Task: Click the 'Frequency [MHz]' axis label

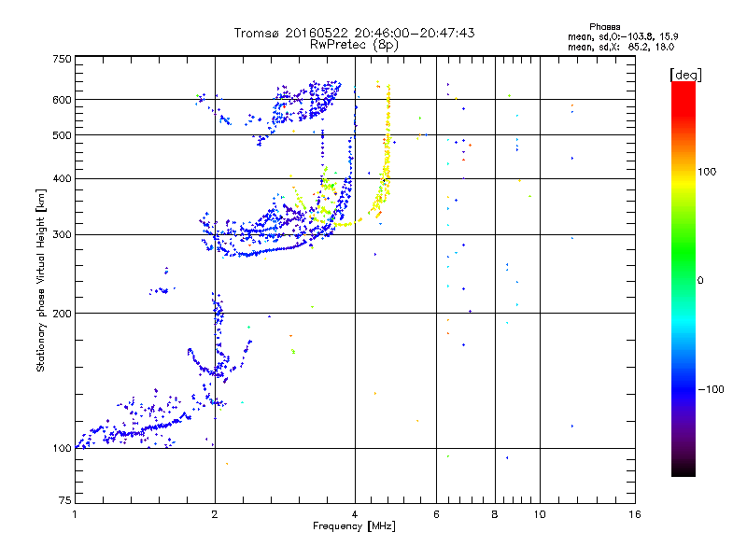Action: [354, 526]
